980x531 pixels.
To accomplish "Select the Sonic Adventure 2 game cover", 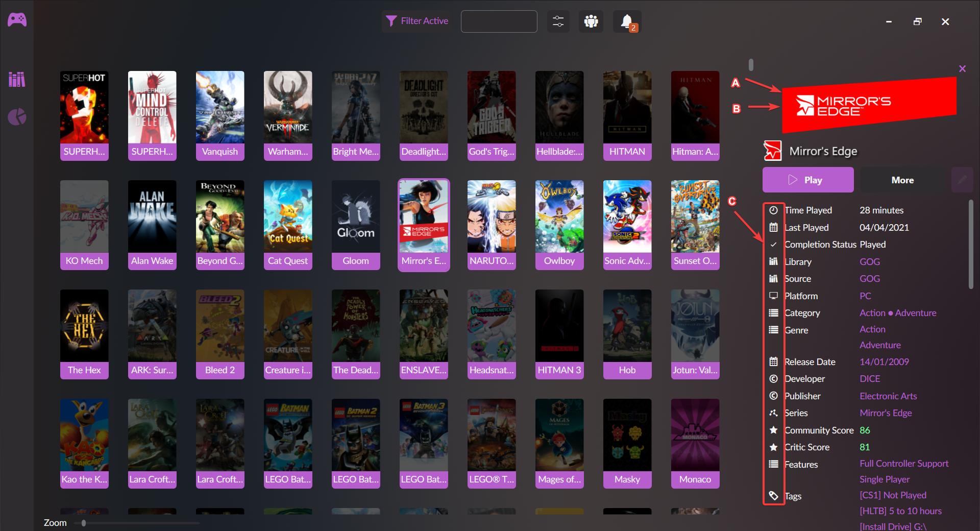I will 627,225.
